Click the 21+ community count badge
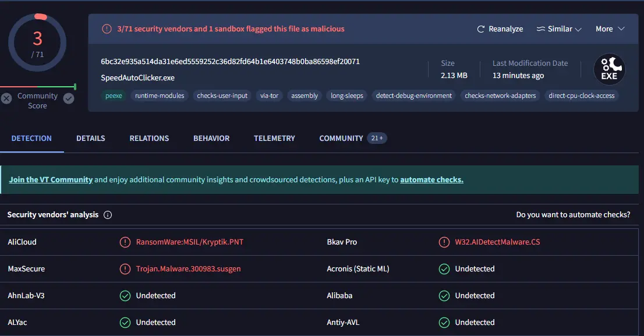Viewport: 644px width, 336px height. tap(377, 139)
